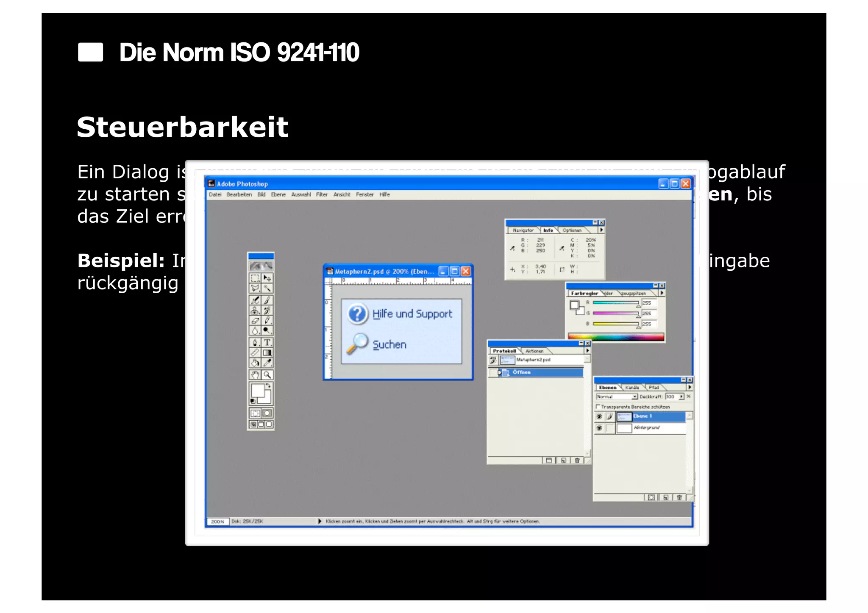Choose full screen mode (rightmost screen icon)
This screenshot has height=613, width=868.
pyautogui.click(x=269, y=424)
